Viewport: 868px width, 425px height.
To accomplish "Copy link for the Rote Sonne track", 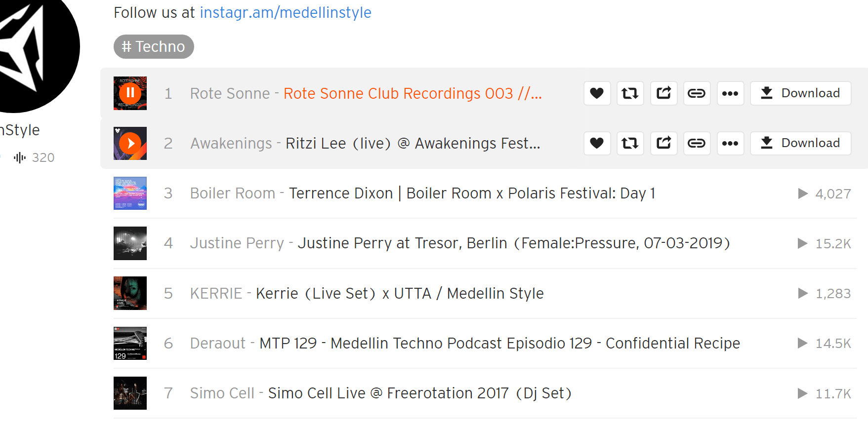I will pos(697,93).
